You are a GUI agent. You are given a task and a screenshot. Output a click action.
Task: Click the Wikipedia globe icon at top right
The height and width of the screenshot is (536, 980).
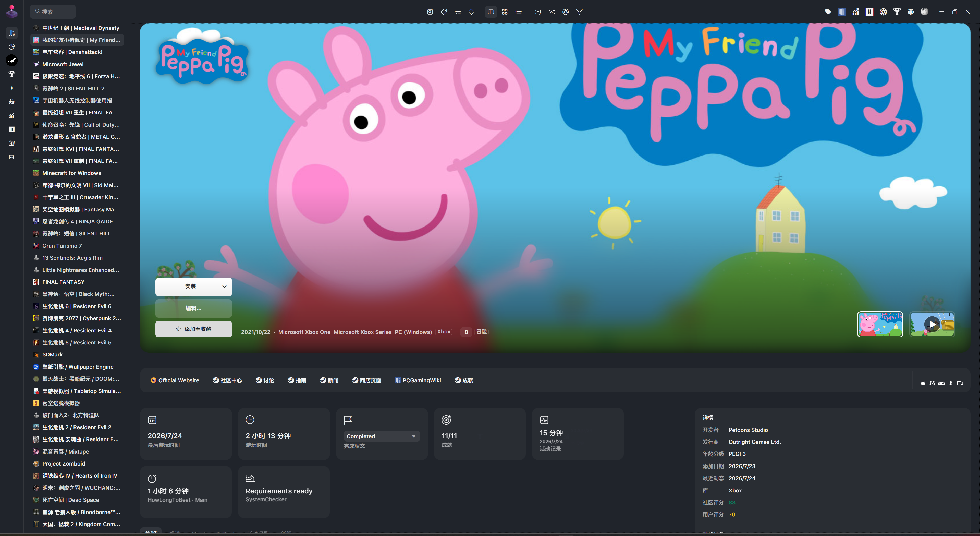[924, 12]
